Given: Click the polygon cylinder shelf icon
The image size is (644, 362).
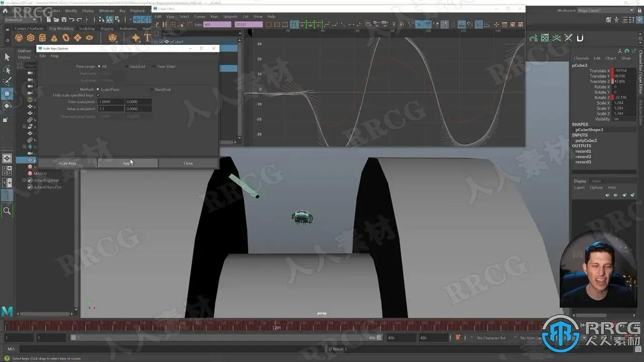Looking at the screenshot, I should [x=42, y=38].
